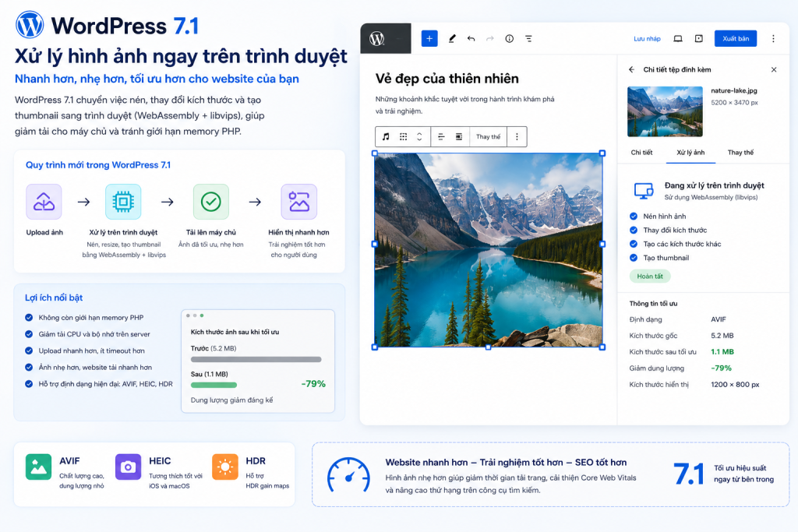The image size is (798, 532).
Task: Switch to the Chi tiết tab
Action: pos(641,153)
